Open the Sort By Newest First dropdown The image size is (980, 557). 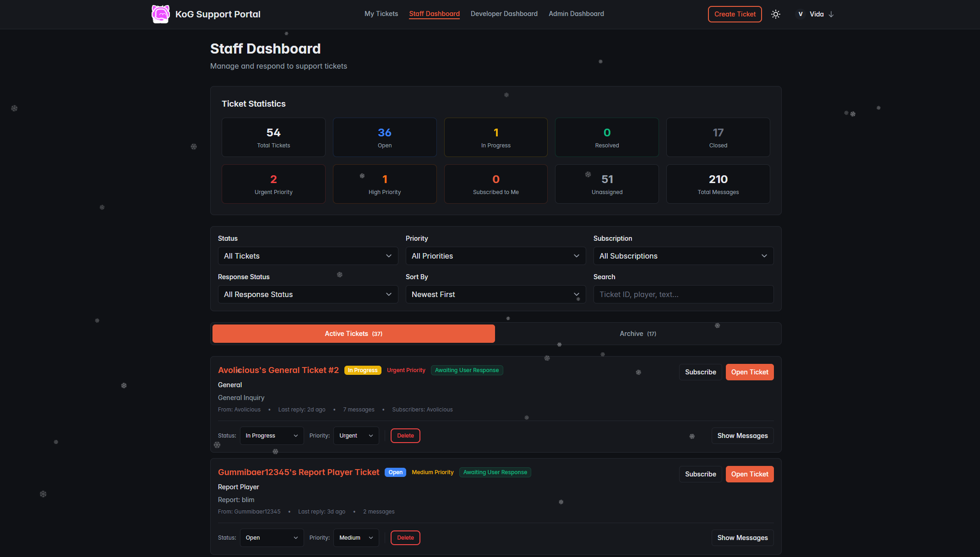pos(495,294)
